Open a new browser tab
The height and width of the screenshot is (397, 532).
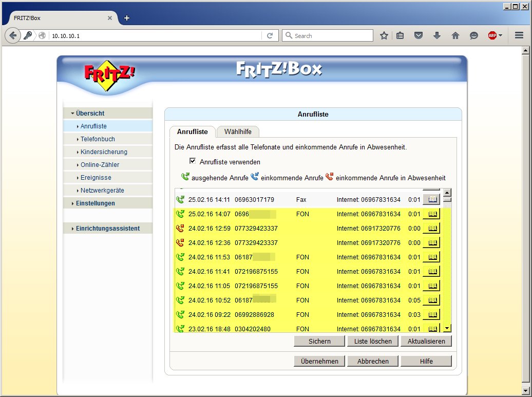127,18
